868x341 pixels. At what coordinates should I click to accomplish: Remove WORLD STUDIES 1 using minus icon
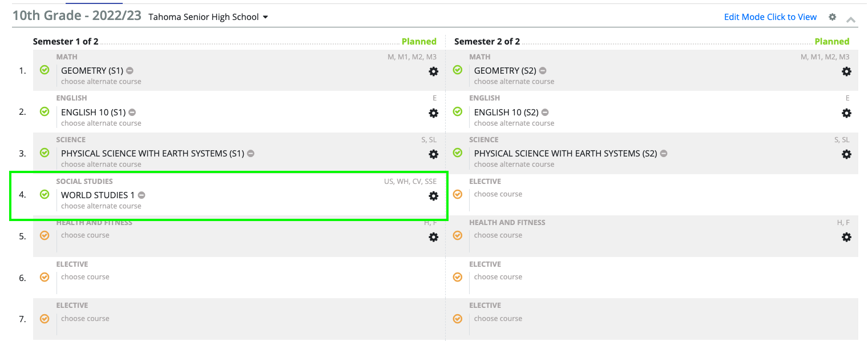tap(142, 195)
